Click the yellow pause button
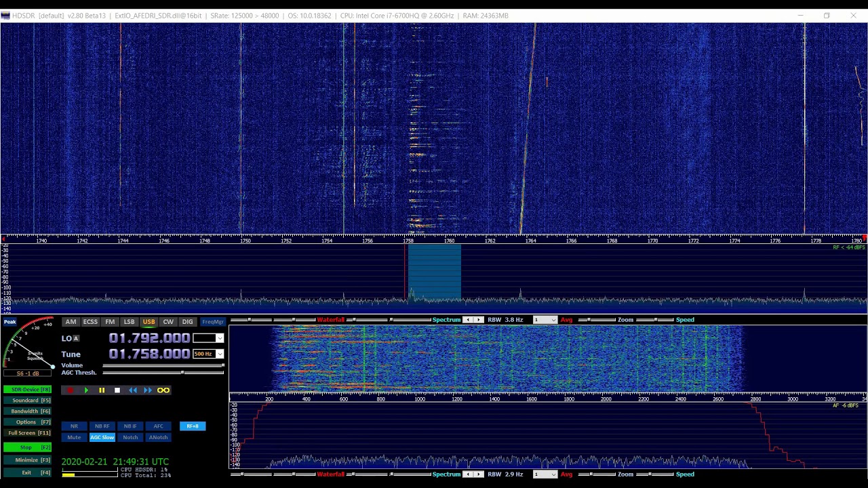The width and height of the screenshot is (868, 488). coord(102,390)
